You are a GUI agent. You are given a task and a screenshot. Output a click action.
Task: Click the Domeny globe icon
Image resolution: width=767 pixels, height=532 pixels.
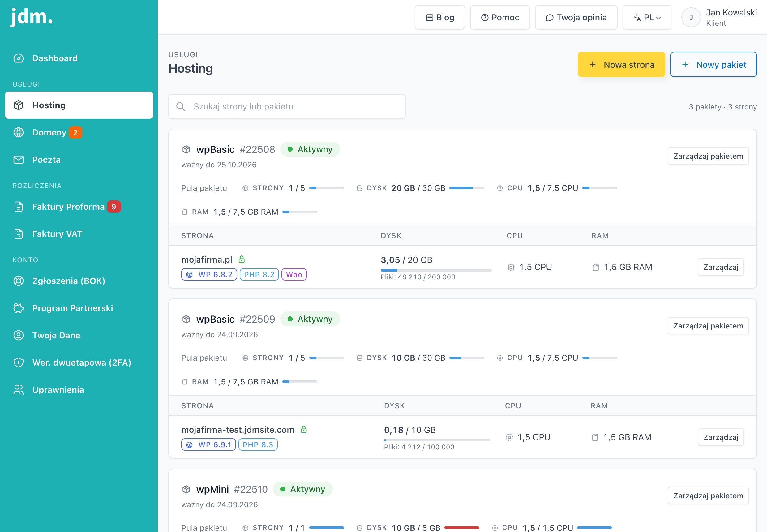(19, 132)
